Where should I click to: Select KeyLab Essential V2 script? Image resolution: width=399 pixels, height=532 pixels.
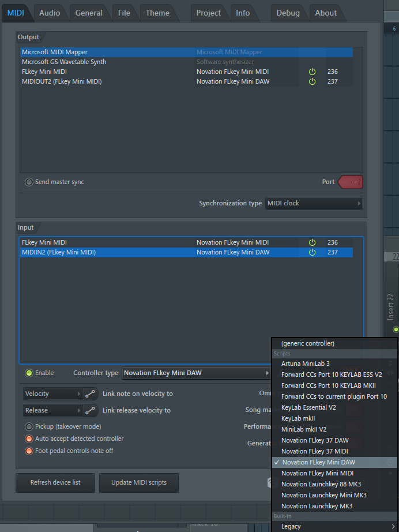point(334,407)
